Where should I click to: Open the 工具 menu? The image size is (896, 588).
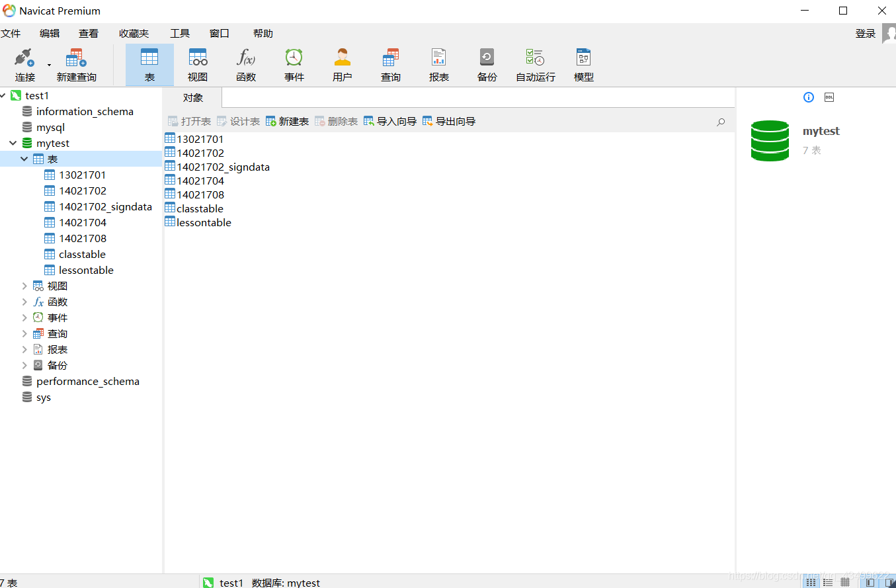coord(180,34)
